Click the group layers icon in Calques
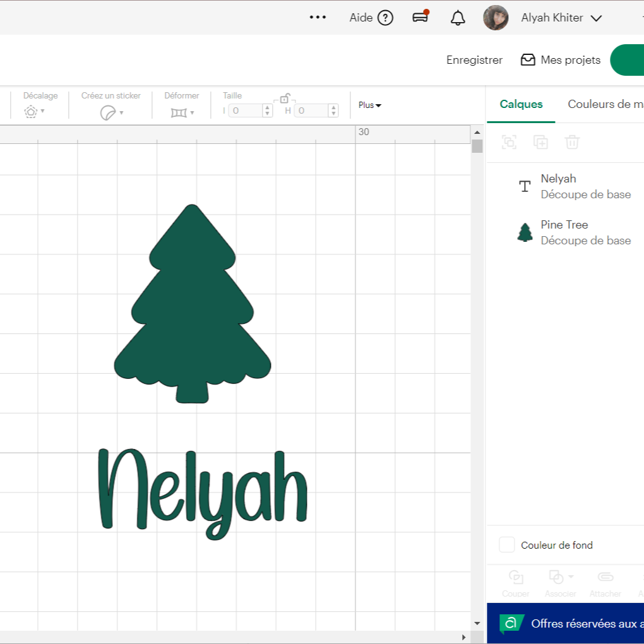This screenshot has width=644, height=644. coord(509,142)
